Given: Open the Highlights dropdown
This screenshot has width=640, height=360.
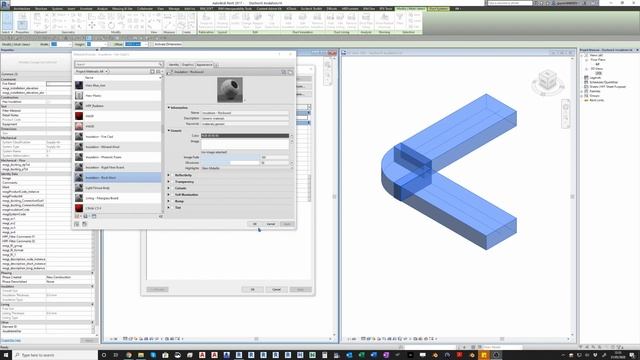Looking at the screenshot, I should 247,168.
